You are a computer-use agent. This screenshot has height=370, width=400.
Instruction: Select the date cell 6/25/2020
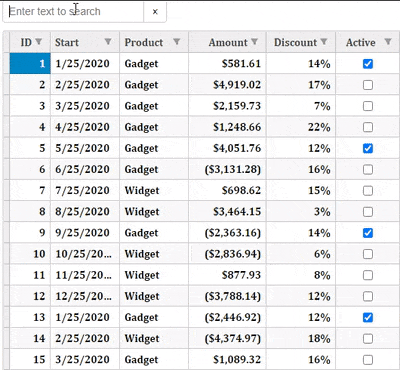pos(85,169)
